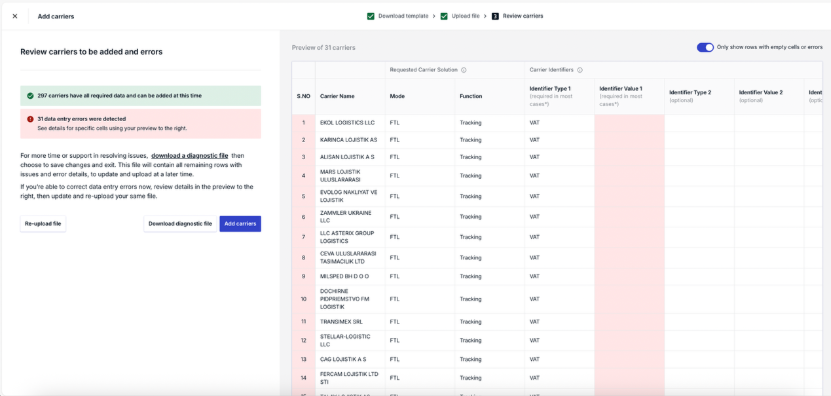Click Add carriers button

(x=240, y=224)
